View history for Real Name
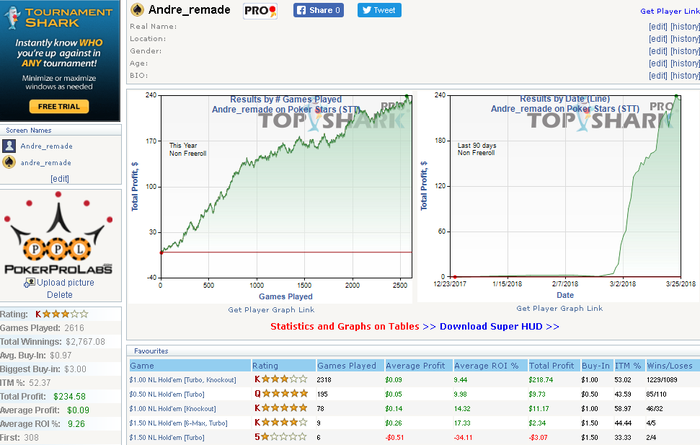Image resolution: width=700 pixels, height=445 pixels. click(x=685, y=27)
